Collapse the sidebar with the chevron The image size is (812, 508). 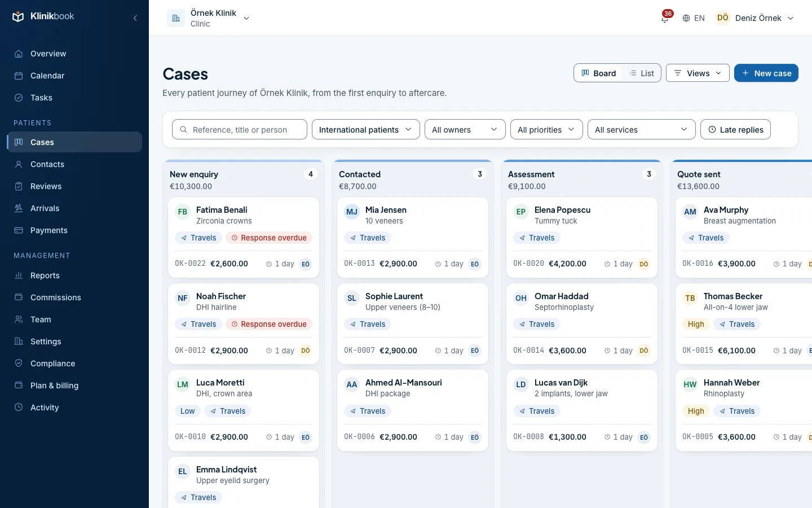pos(135,18)
